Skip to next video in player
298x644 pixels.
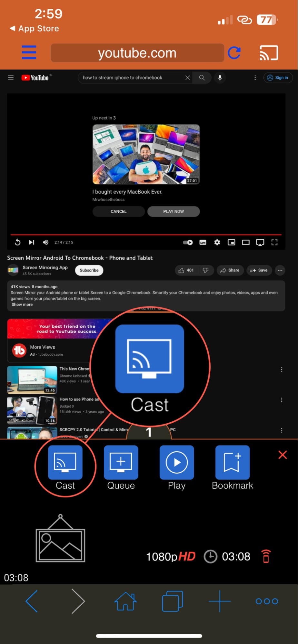click(x=32, y=242)
